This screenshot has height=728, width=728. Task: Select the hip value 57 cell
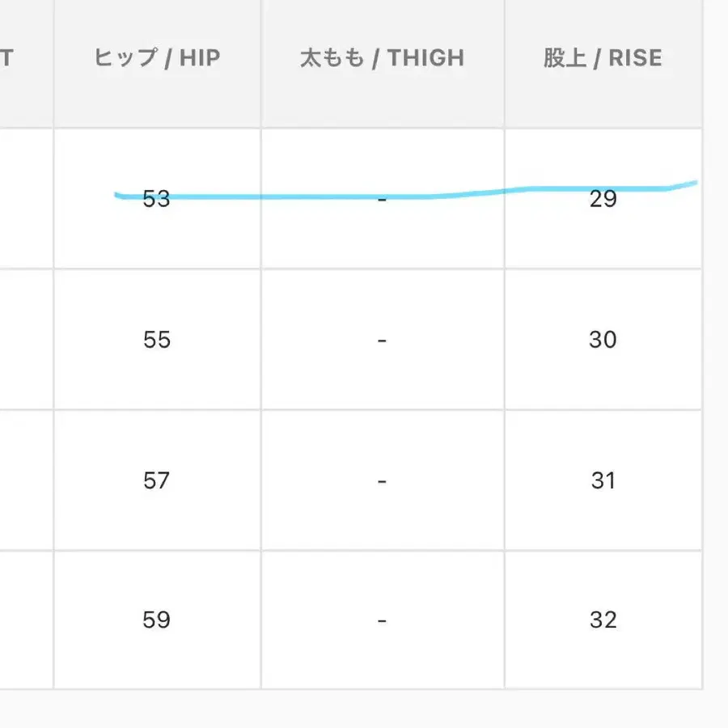(157, 480)
